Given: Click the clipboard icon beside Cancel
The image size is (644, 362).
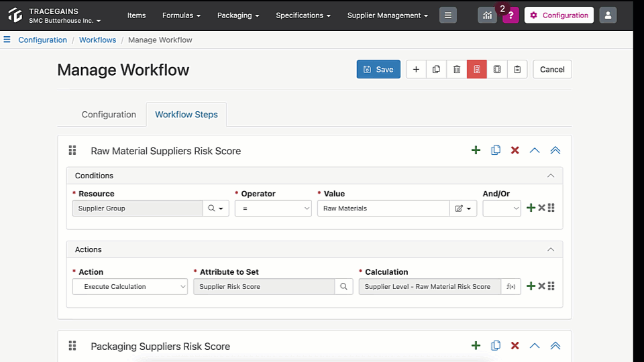Looking at the screenshot, I should [x=517, y=69].
